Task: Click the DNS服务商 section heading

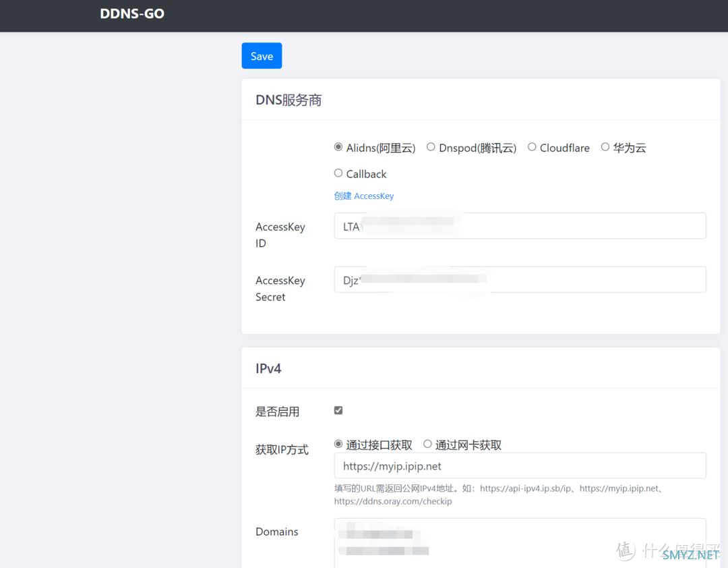Action: point(289,101)
